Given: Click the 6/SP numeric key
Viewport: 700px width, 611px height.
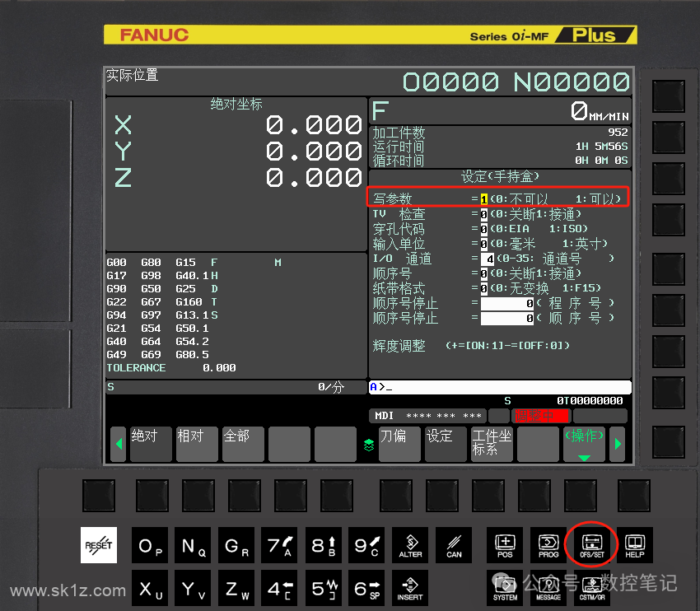Looking at the screenshot, I should coord(366,588).
